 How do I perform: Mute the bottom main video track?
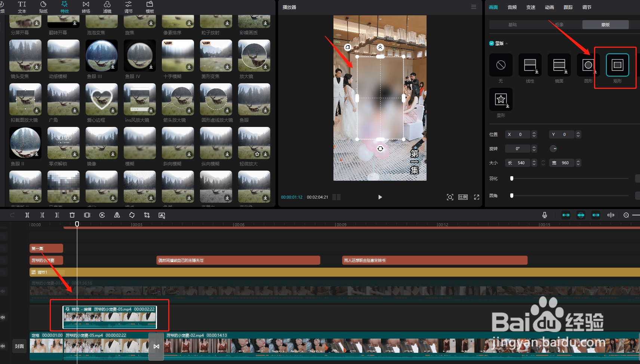[x=3, y=346]
